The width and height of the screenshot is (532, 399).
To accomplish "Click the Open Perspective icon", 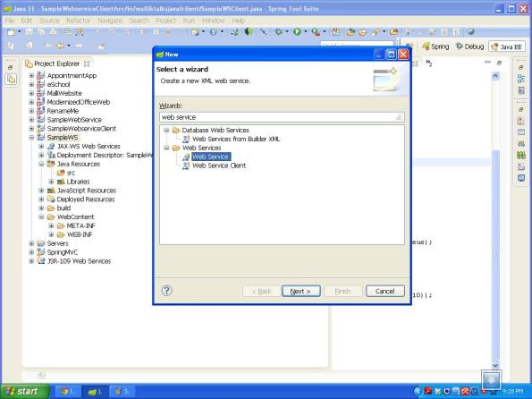I will (410, 47).
